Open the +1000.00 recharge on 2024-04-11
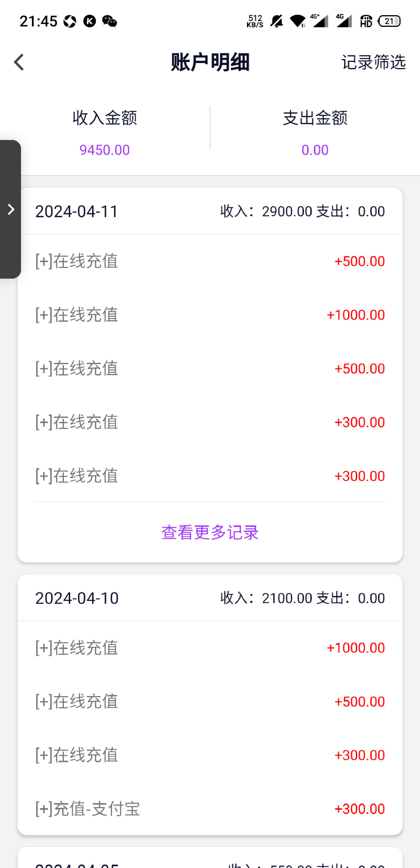 [x=210, y=315]
